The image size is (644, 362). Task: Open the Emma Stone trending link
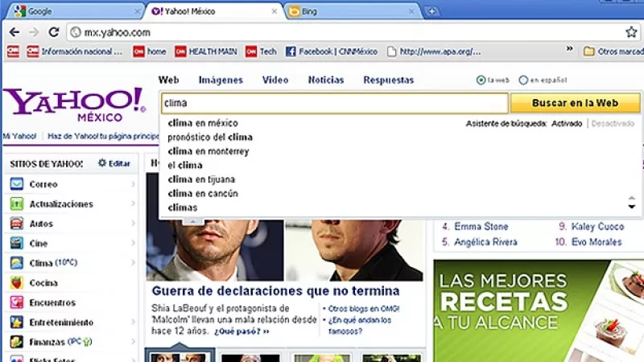point(481,227)
